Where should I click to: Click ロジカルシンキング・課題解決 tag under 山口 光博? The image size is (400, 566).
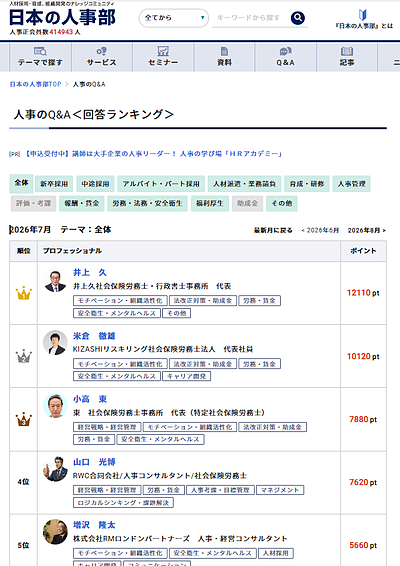[123, 503]
